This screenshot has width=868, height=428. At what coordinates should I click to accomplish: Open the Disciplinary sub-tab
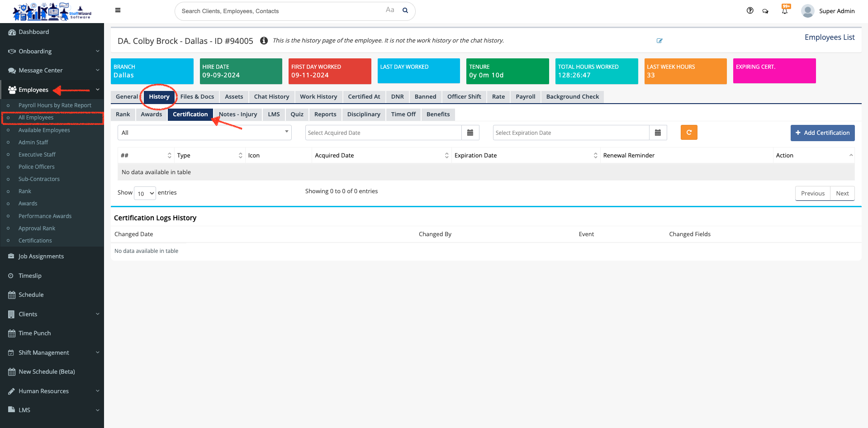point(363,114)
